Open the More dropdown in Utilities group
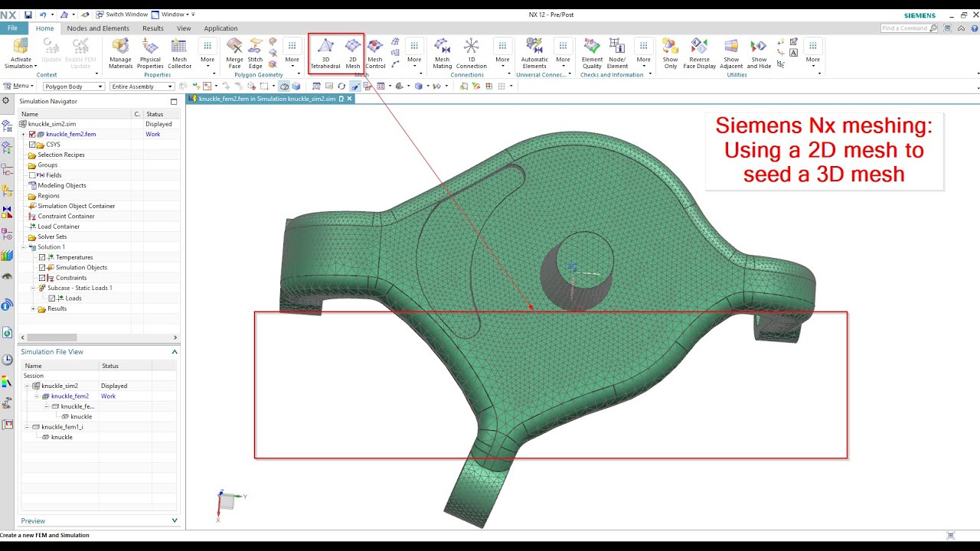 point(813,53)
